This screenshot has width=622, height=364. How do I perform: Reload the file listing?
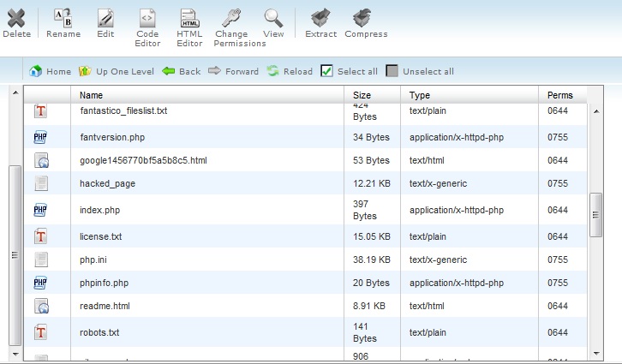[290, 71]
